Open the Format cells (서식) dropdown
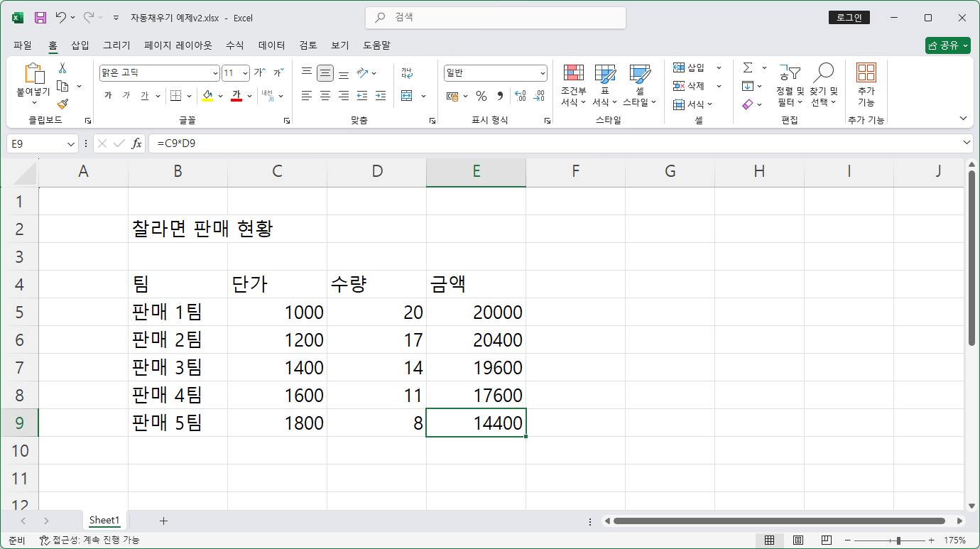This screenshot has width=980, height=549. (x=693, y=104)
